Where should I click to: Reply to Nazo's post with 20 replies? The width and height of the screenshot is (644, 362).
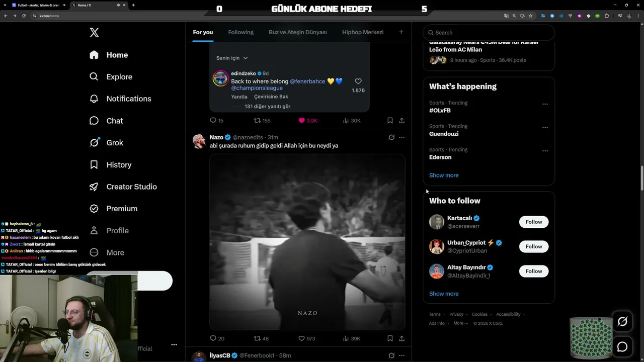[x=217, y=338]
